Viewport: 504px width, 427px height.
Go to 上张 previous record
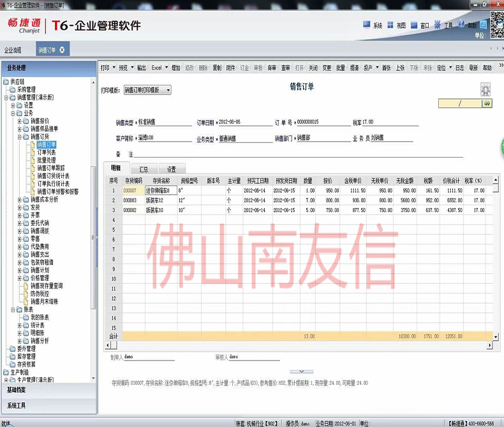(400, 68)
